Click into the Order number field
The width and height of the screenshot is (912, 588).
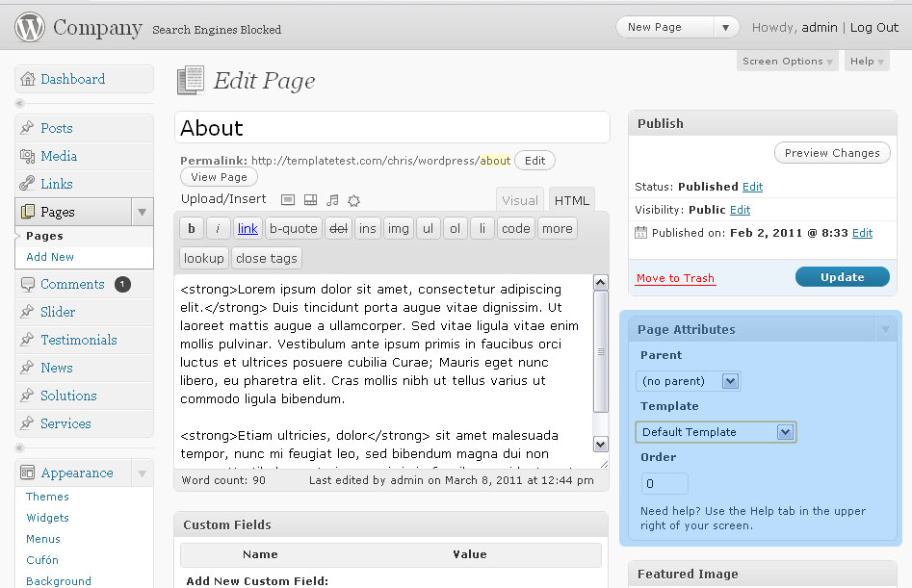[664, 484]
